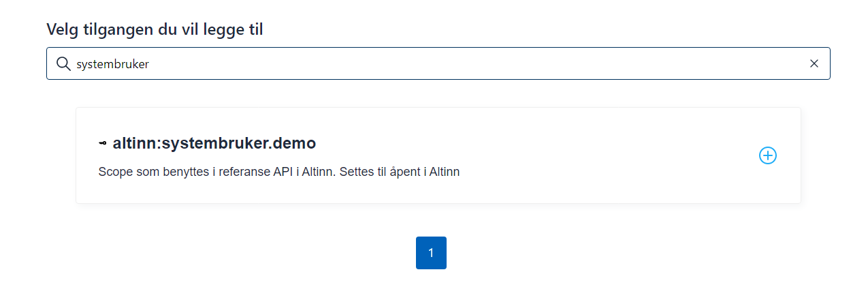Image resolution: width=868 pixels, height=302 pixels.
Task: Select the altinn:systembruker.demo scope title
Action: pyautogui.click(x=214, y=144)
